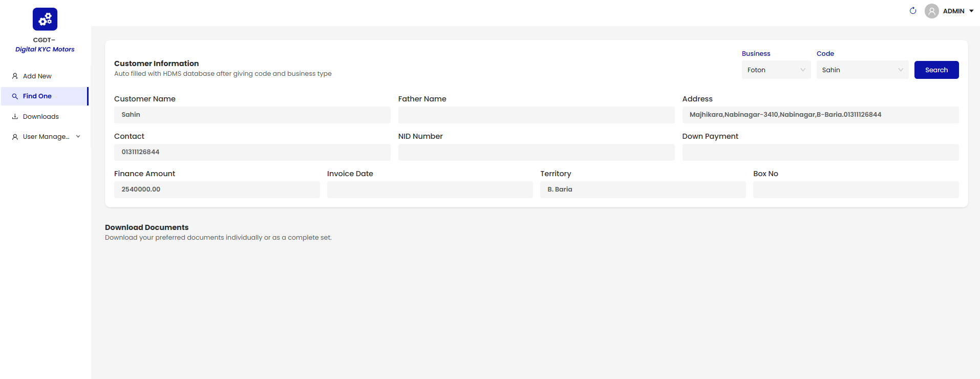The image size is (980, 379).
Task: Click the Box No input field
Action: point(856,189)
